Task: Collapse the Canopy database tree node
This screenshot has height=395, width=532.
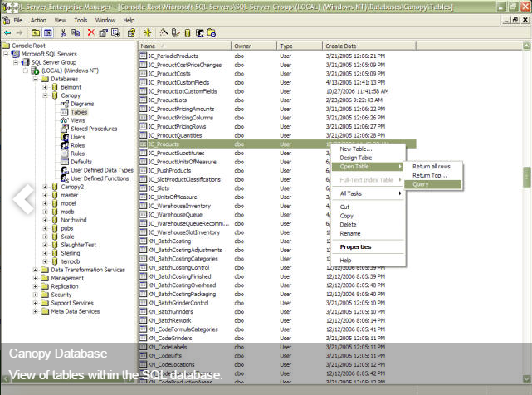Action: [x=45, y=95]
